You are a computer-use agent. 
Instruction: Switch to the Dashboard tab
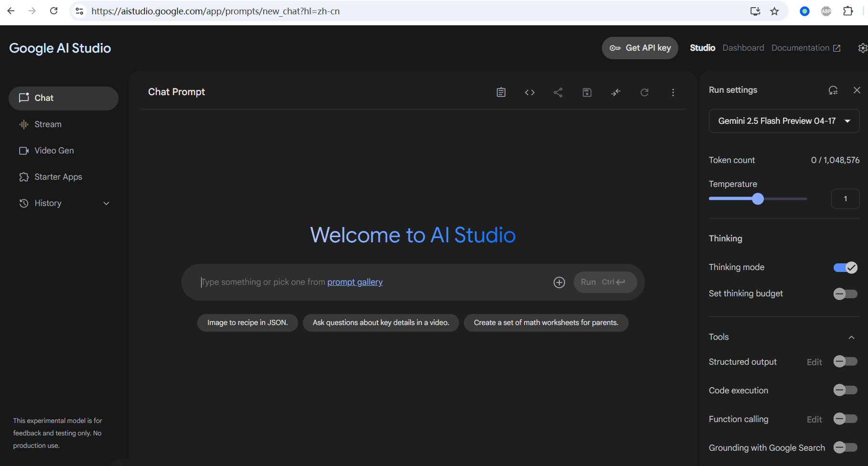[x=743, y=48]
